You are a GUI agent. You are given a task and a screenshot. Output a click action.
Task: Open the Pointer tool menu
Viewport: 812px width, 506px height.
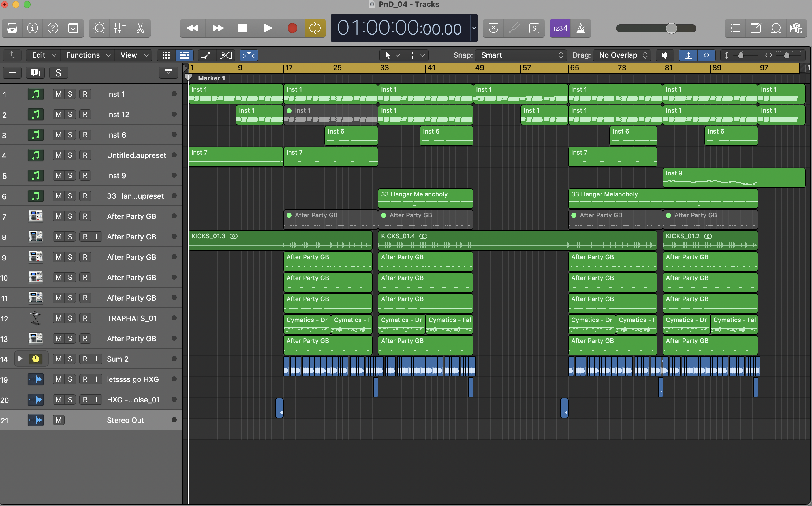[x=392, y=55]
